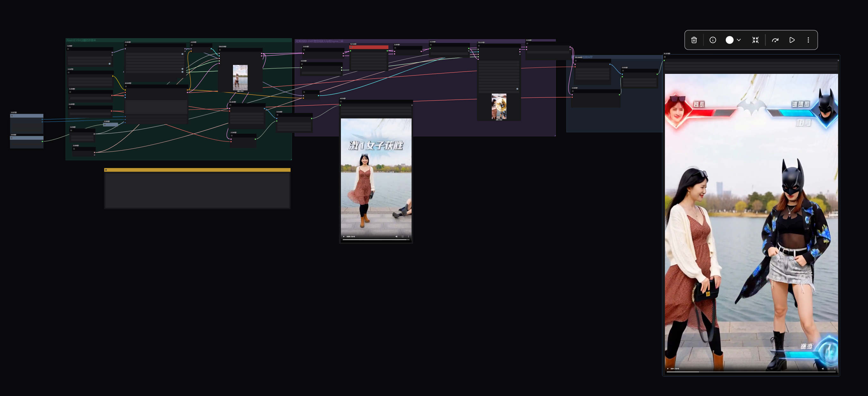Delete the selected node with trash icon
868x396 pixels.
pyautogui.click(x=694, y=40)
